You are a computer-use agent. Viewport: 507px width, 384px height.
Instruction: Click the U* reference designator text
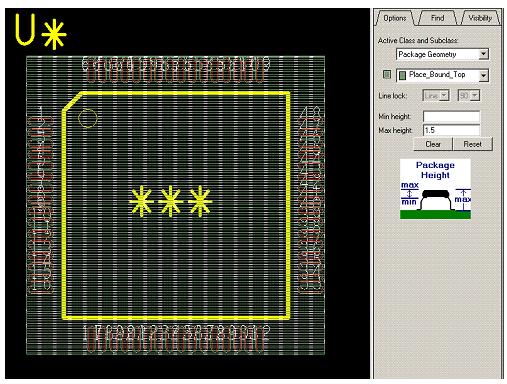(x=41, y=31)
